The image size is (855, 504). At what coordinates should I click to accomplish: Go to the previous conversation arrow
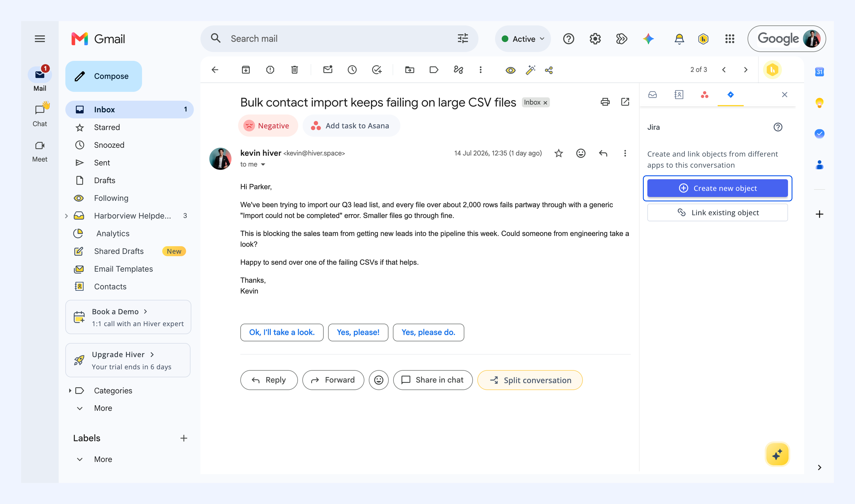(724, 70)
